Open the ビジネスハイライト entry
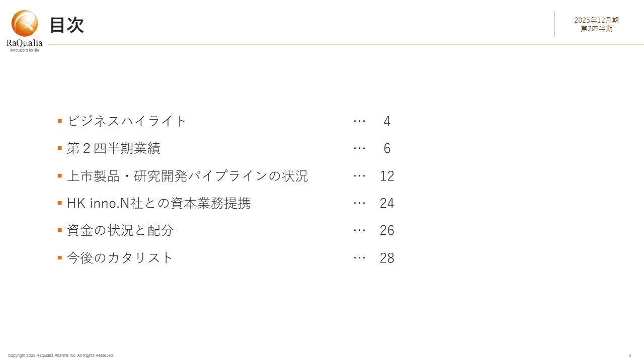 127,121
